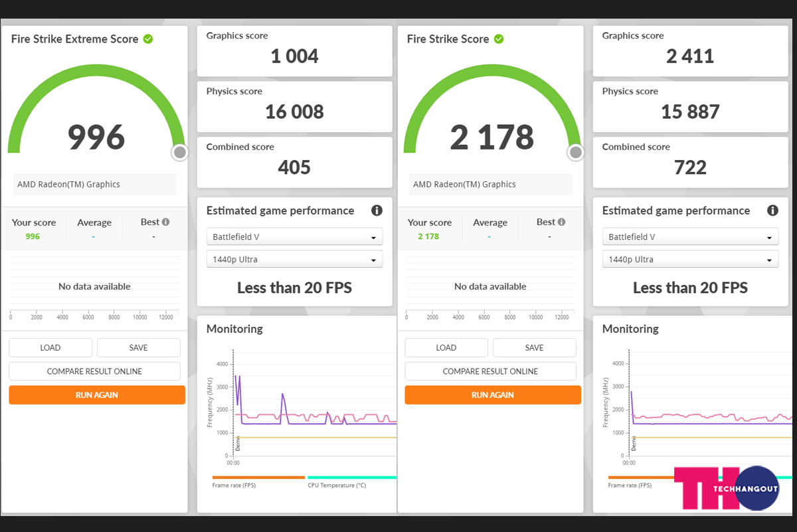
Task: Click the green validation check beside Fire Strike Extreme Score
Action: click(x=148, y=39)
